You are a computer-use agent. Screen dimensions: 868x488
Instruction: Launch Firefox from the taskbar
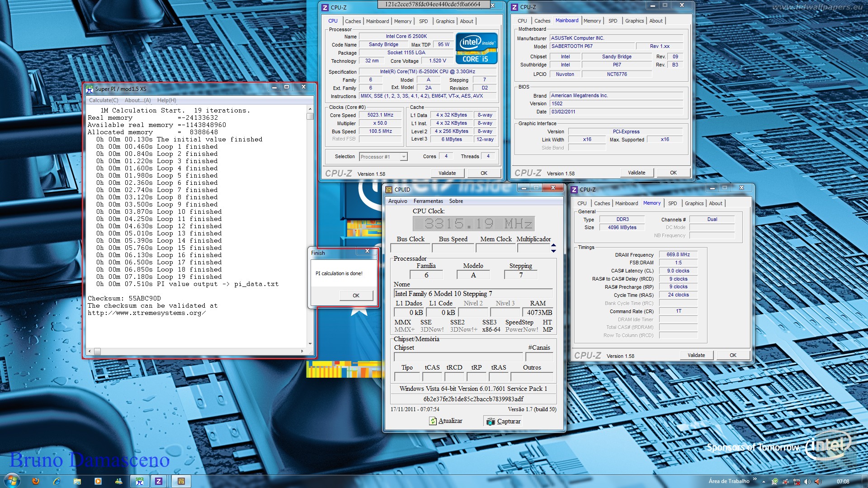pos(36,481)
